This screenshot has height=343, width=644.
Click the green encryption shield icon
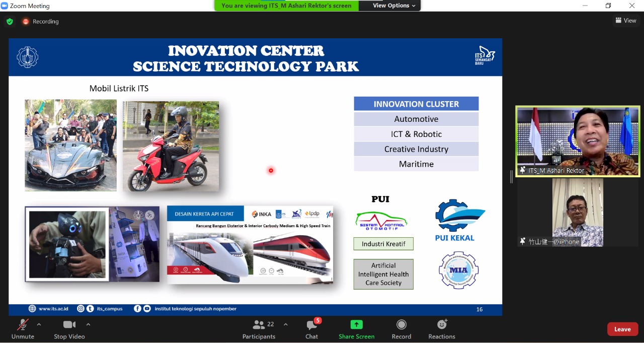[10, 21]
